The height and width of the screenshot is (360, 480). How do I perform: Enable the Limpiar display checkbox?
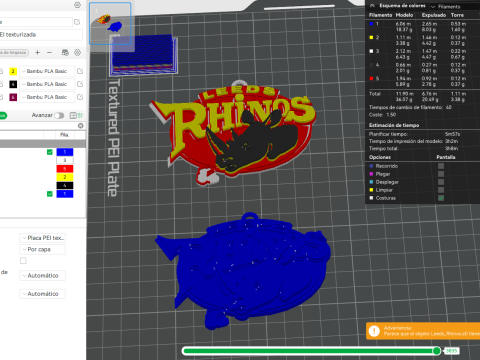coord(441,190)
